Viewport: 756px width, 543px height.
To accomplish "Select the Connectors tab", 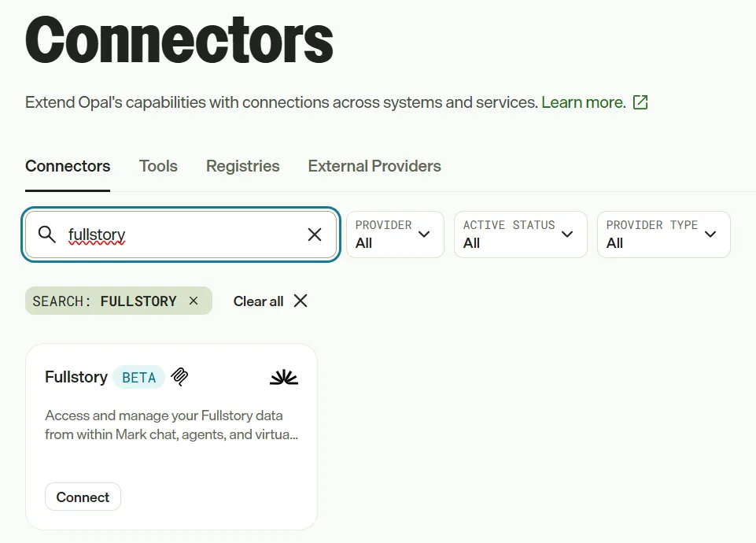I will click(x=68, y=166).
